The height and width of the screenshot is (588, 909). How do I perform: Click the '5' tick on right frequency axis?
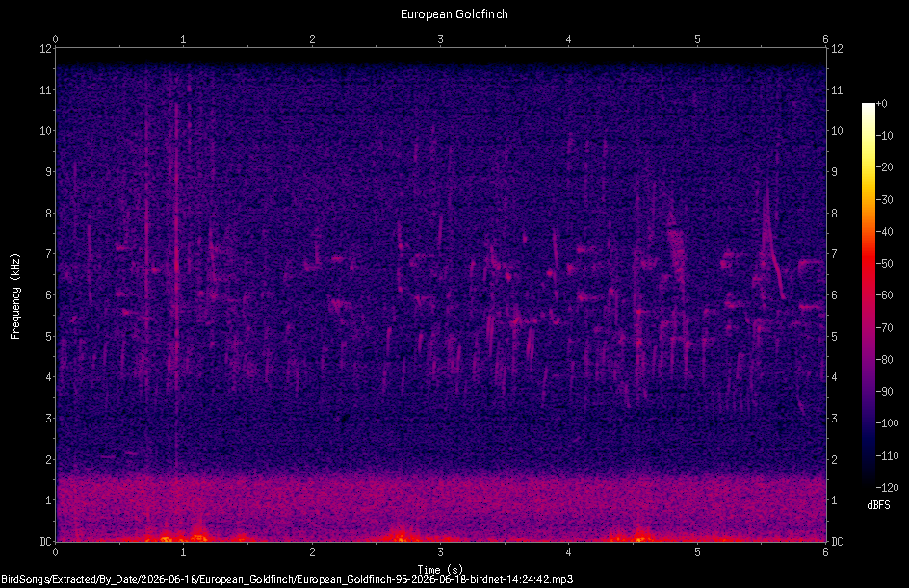(x=834, y=337)
